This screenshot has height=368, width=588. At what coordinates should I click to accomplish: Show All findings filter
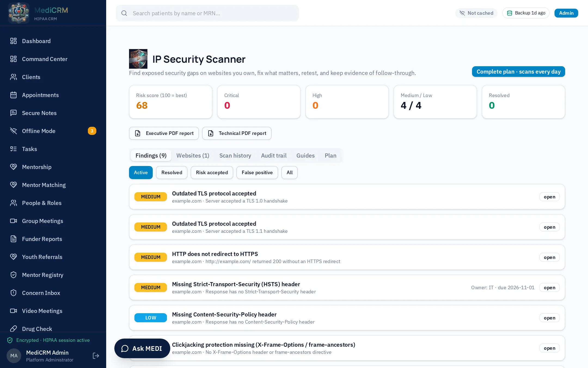click(x=289, y=173)
